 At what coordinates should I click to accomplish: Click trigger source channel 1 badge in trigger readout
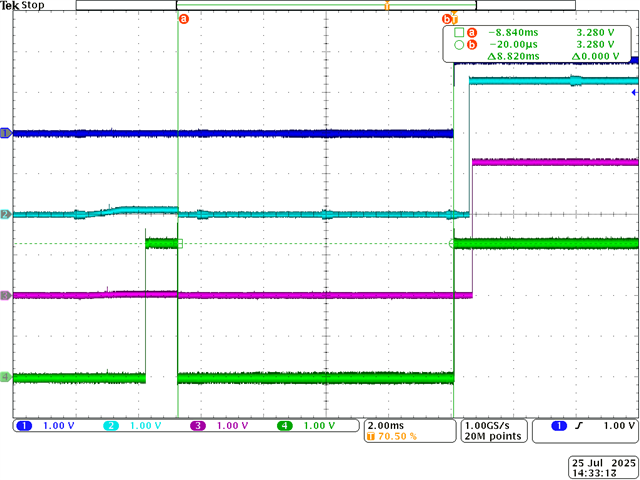(559, 426)
